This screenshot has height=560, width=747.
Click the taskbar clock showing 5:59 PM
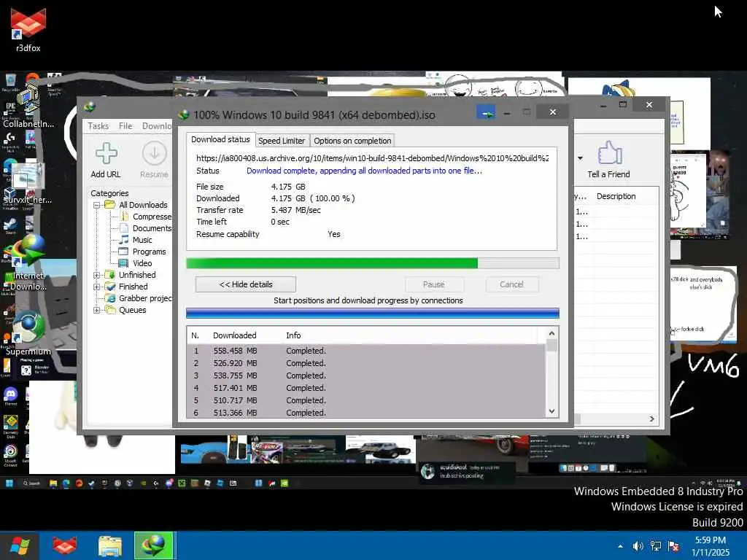tap(711, 546)
